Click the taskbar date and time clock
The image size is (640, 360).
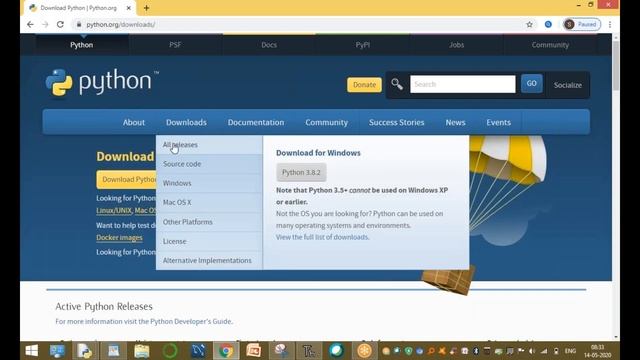coord(597,351)
